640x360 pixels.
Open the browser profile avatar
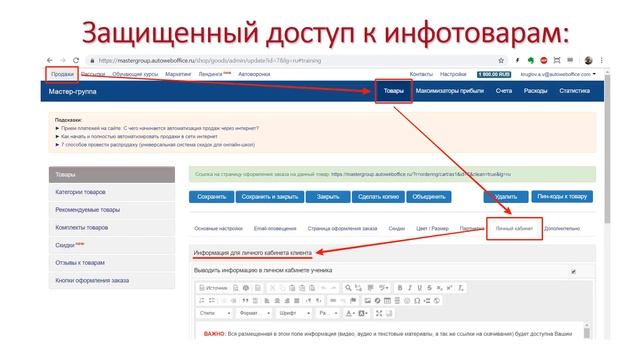coord(588,60)
